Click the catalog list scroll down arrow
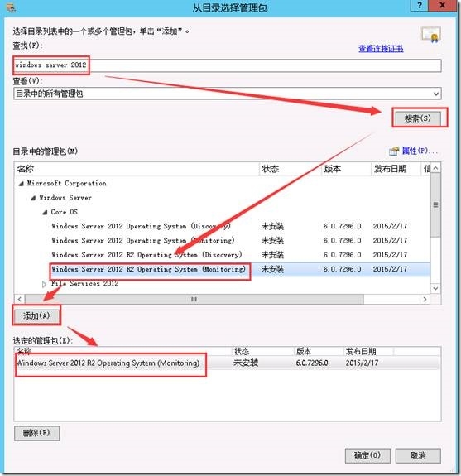461x476 pixels. click(x=436, y=288)
